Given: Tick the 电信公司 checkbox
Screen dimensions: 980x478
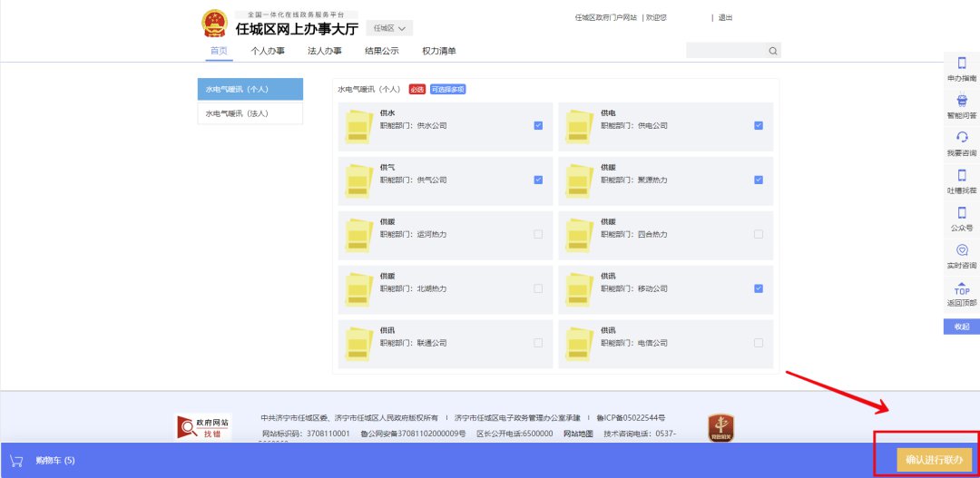Looking at the screenshot, I should (x=759, y=343).
